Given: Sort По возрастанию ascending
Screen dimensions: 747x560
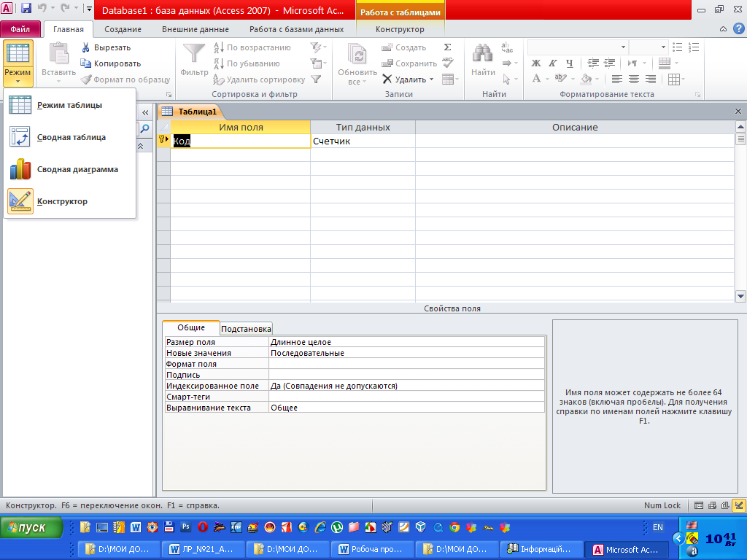Looking at the screenshot, I should pyautogui.click(x=252, y=47).
